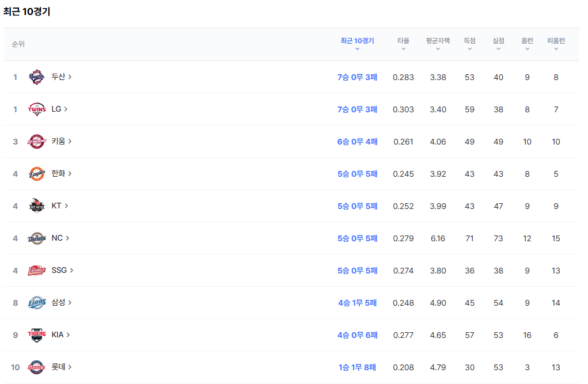Screen dimensions: 588x384
Task: Click the KT Wiz team logo
Action: pos(36,206)
